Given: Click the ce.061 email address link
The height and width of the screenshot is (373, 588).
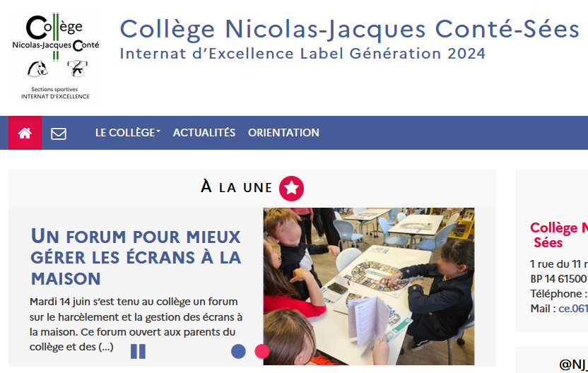Looking at the screenshot, I should point(573,309).
